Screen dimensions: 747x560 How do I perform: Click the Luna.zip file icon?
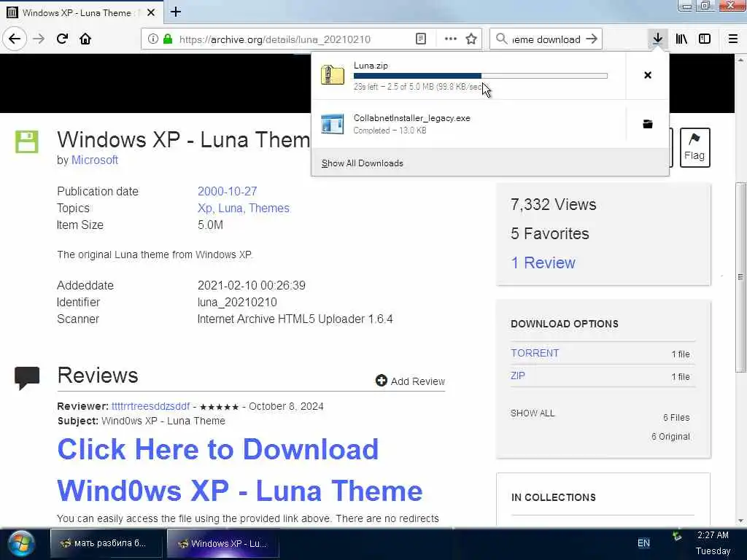click(x=332, y=75)
